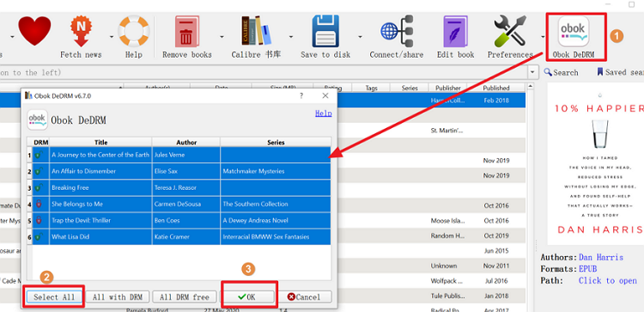Viewport: 644px width, 312px height.
Task: Click Connect/share globe icon
Action: [397, 31]
